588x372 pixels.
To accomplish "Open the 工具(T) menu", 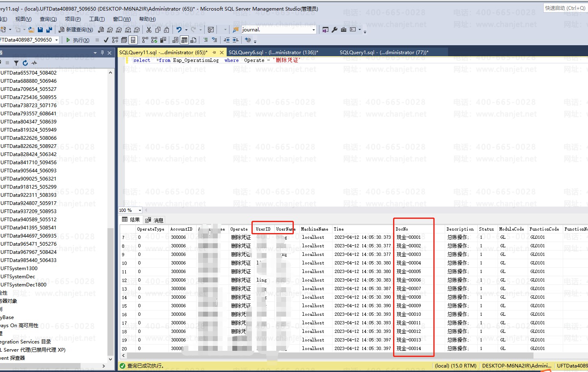I will [96, 19].
